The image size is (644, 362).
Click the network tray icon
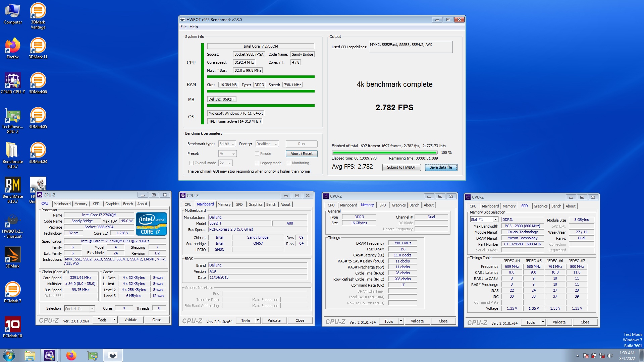click(x=602, y=356)
